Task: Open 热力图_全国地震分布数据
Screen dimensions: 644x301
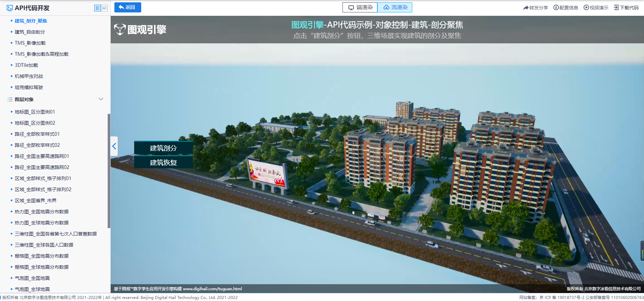Action: click(42, 212)
